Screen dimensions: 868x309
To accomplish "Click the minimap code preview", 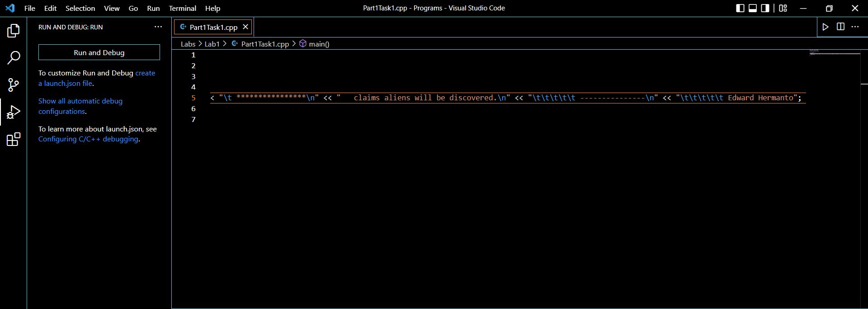I will pyautogui.click(x=835, y=52).
